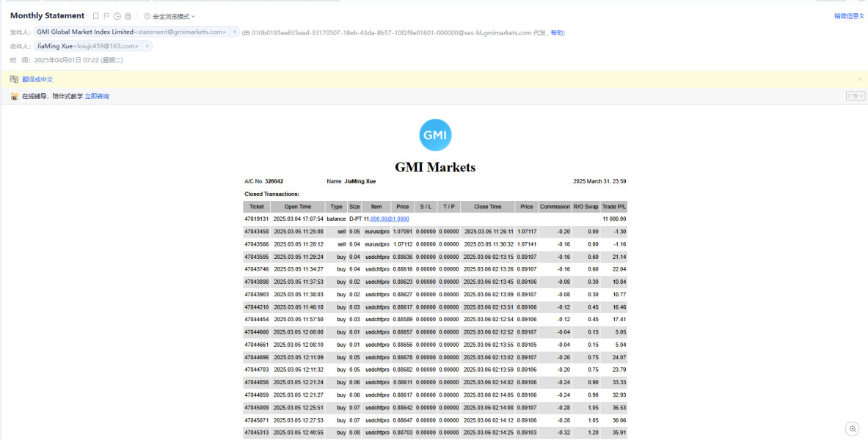Select ticket number 47844454
The height and width of the screenshot is (440, 868).
pos(256,319)
